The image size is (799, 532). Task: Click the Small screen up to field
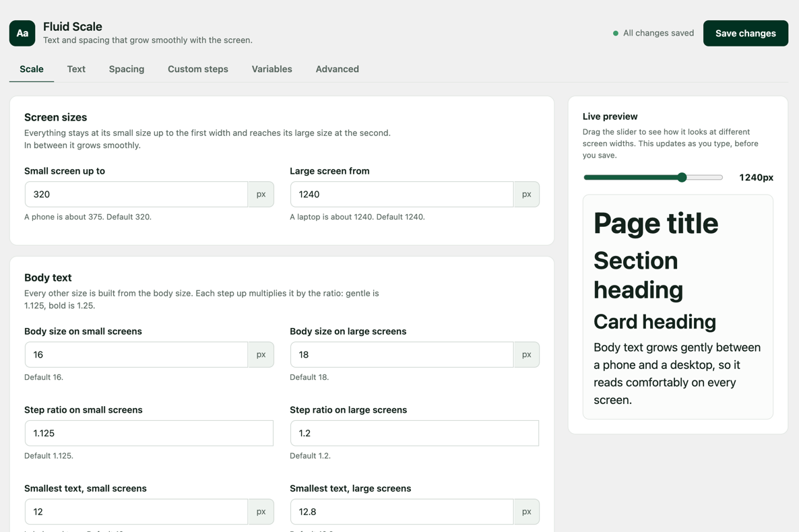coord(137,194)
